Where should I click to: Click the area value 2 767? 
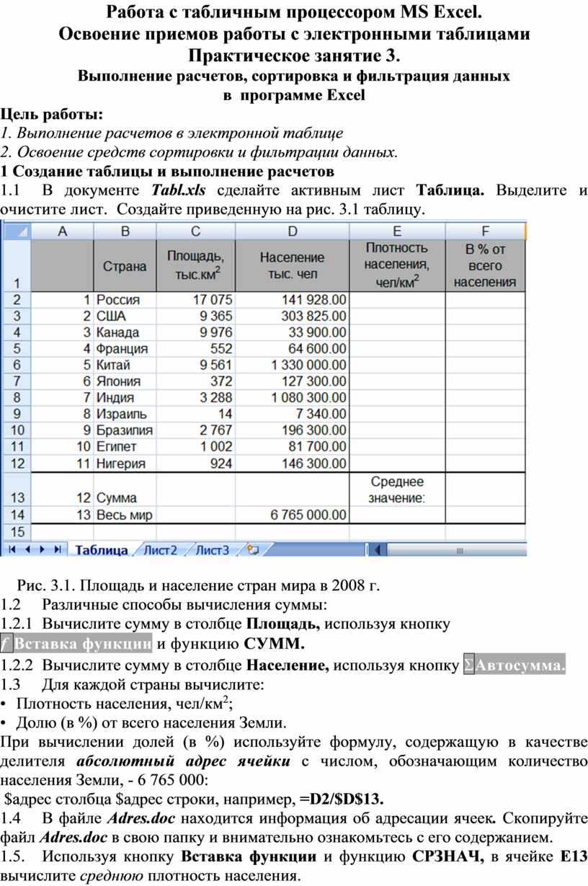[x=195, y=431]
